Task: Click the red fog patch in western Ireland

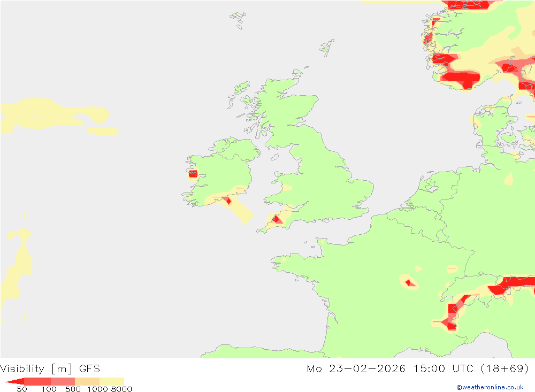Action: [x=193, y=174]
